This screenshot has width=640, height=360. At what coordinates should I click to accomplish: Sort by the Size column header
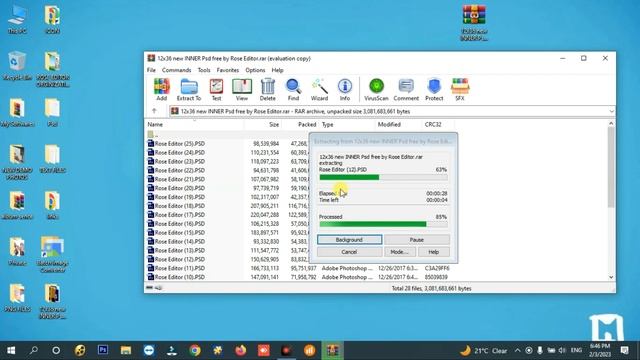pyautogui.click(x=263, y=124)
